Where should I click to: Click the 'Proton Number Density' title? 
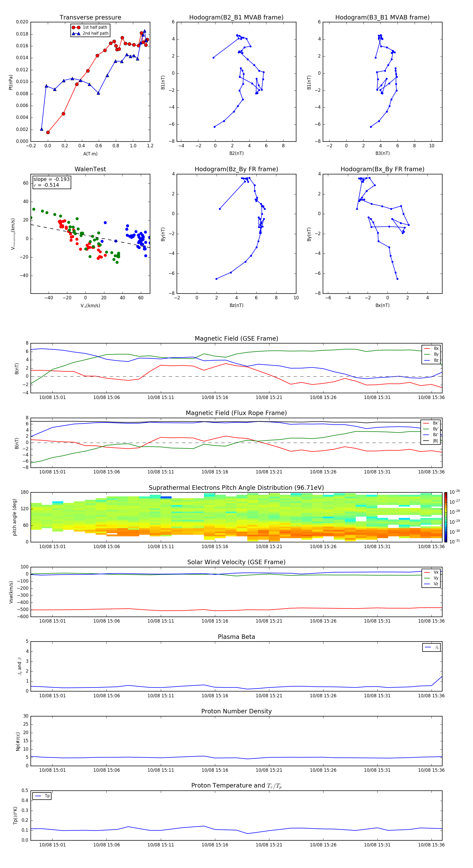tap(236, 711)
